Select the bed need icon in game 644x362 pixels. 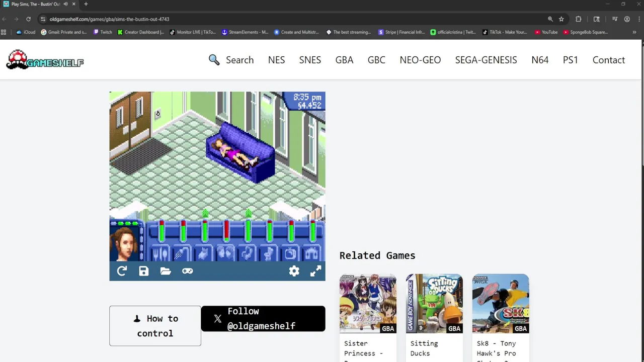coord(204,254)
